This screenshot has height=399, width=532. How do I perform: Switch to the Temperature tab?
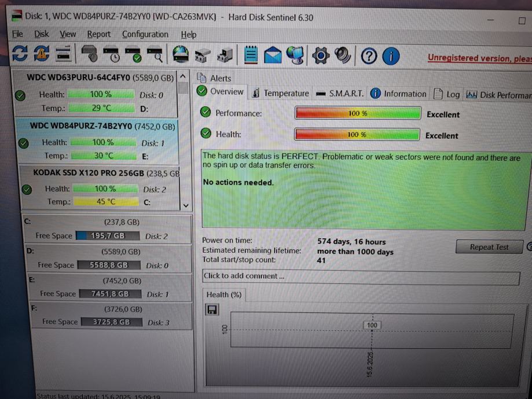281,93
